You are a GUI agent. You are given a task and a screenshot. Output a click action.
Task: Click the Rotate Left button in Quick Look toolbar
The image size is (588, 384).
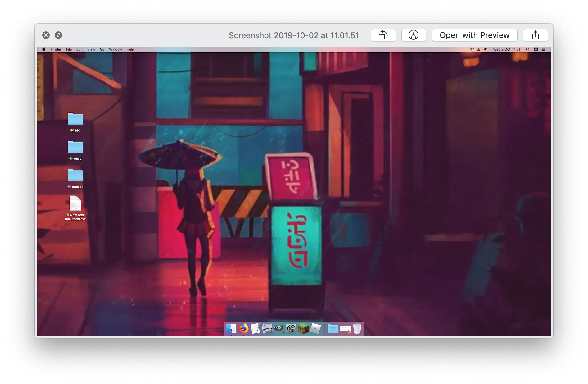pyautogui.click(x=383, y=35)
